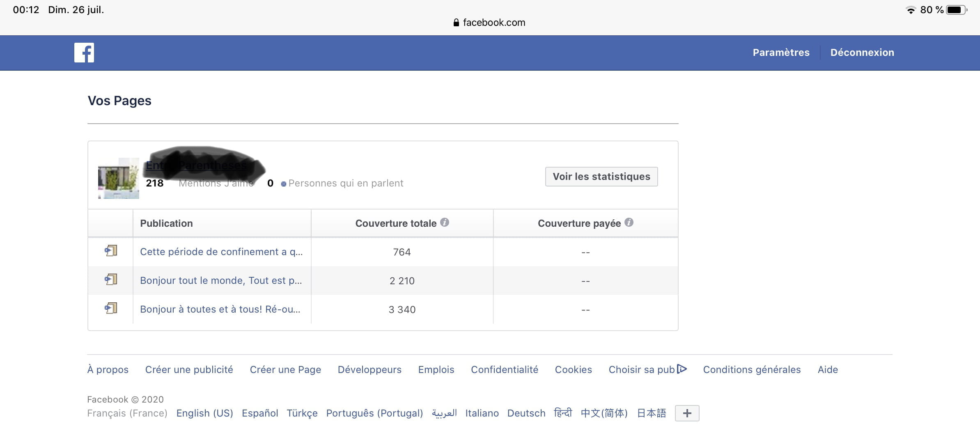Switch language to Hindi (हिन्दी)
The width and height of the screenshot is (980, 435).
[563, 412]
